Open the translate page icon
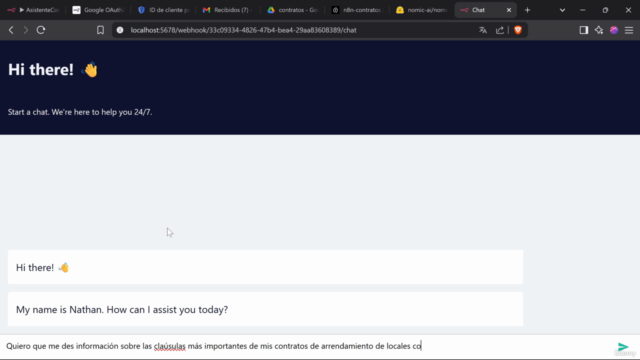The height and width of the screenshot is (360, 640). [x=483, y=30]
